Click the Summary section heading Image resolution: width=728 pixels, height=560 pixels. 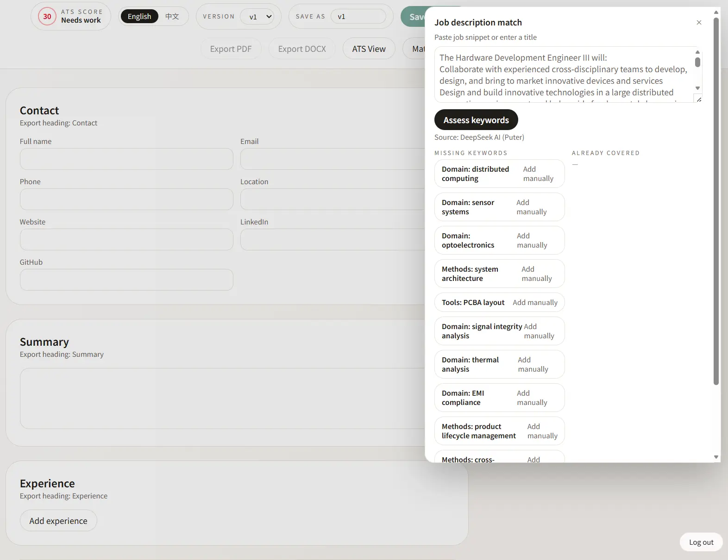44,342
